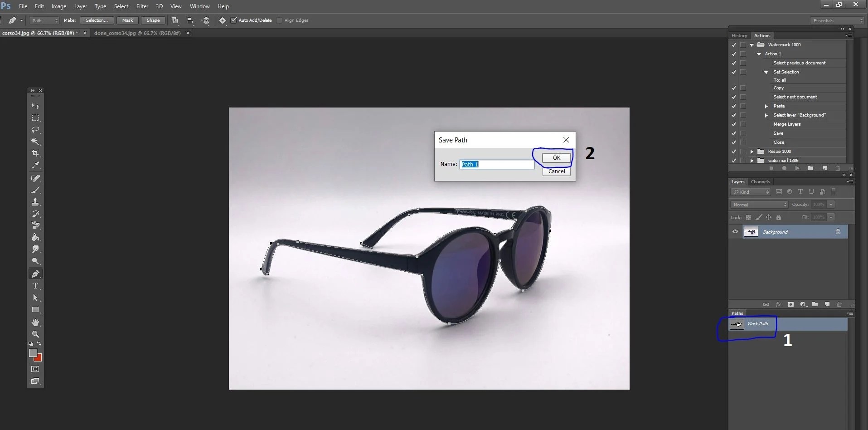
Task: Collapse the Watermark 1000 action group
Action: 751,44
